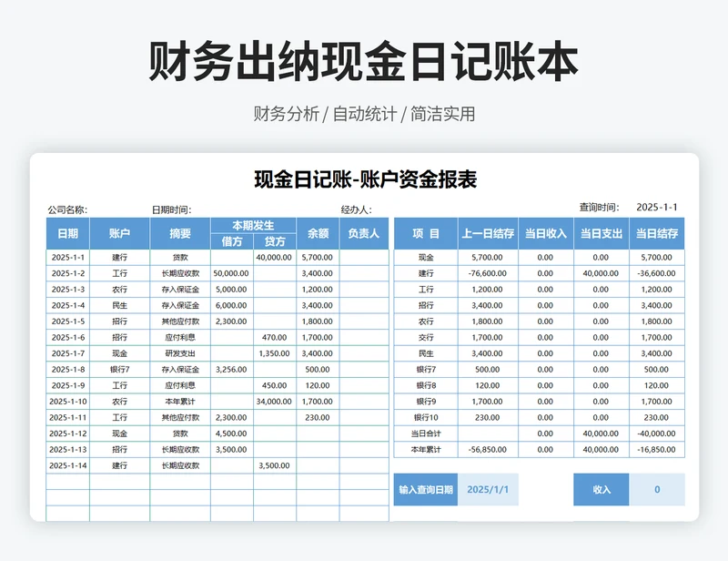
Task: Click the 当日支出 column header
Action: click(x=602, y=233)
